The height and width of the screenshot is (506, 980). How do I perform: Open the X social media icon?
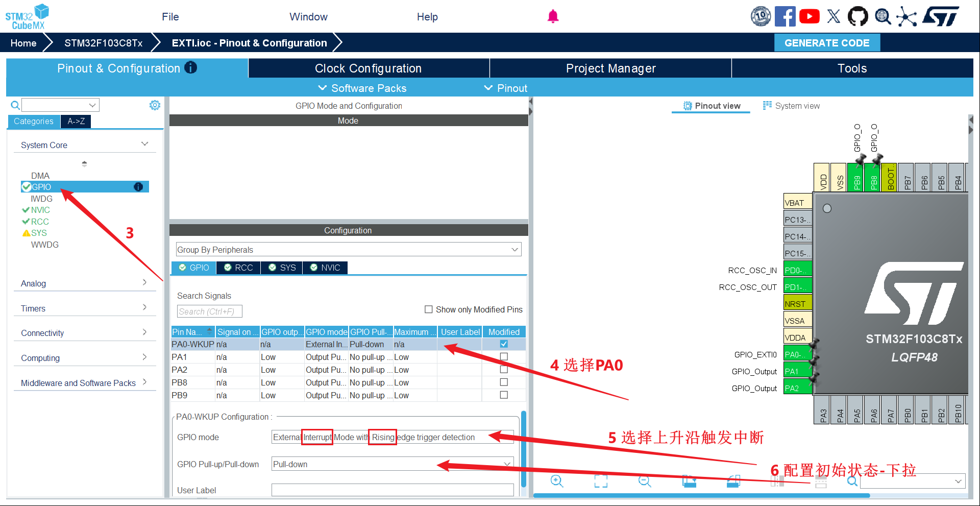click(x=834, y=16)
